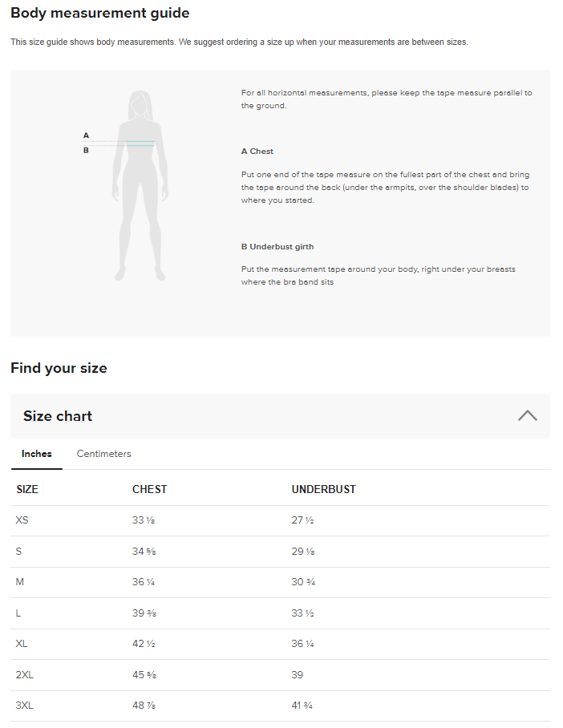Click the SIZE column header

27,489
